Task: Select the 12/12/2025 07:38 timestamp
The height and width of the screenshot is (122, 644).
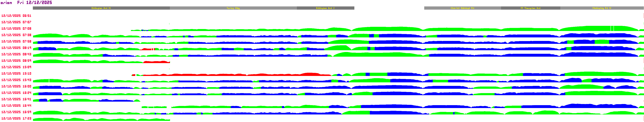Action: 16,35
